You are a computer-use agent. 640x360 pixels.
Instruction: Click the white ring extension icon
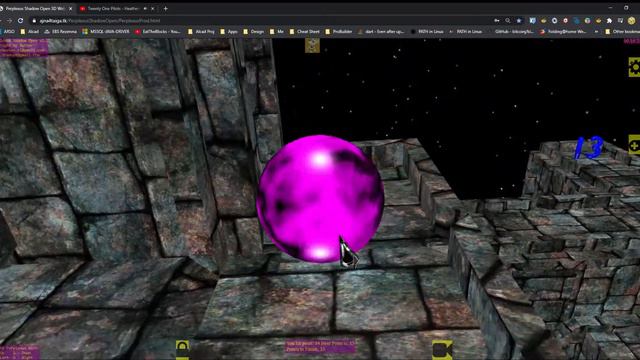554,20
